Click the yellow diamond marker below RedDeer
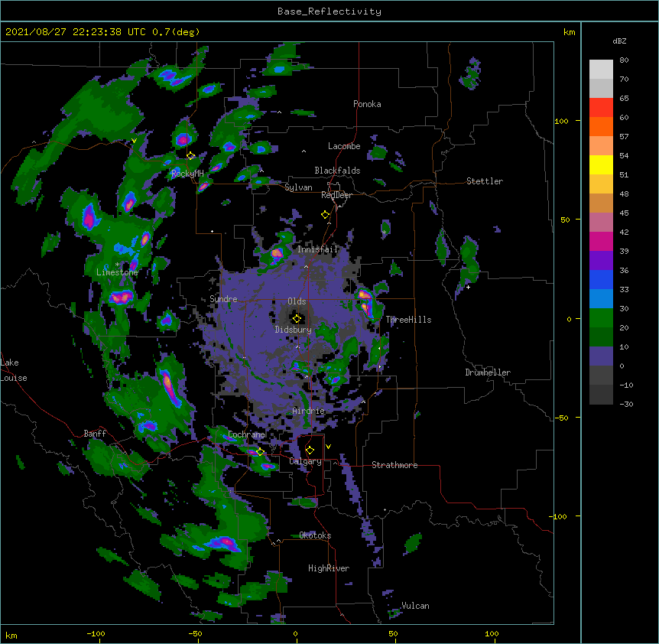The height and width of the screenshot is (644, 659). tap(326, 214)
